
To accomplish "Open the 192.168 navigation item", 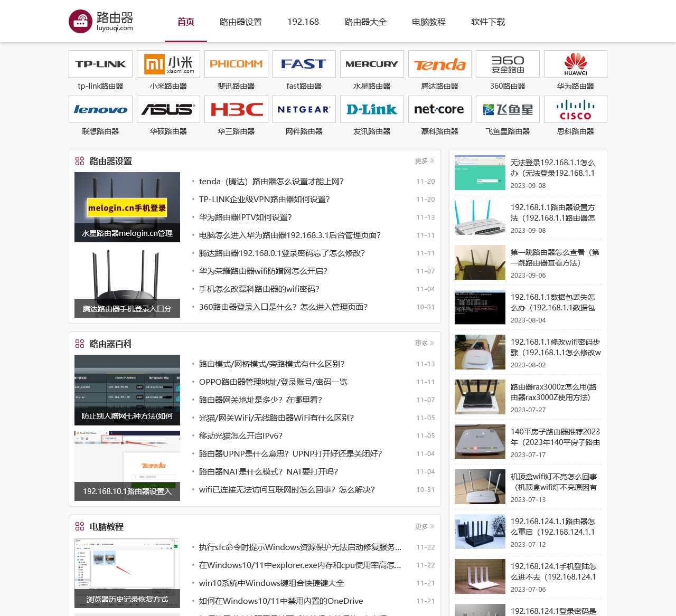I will 303,22.
